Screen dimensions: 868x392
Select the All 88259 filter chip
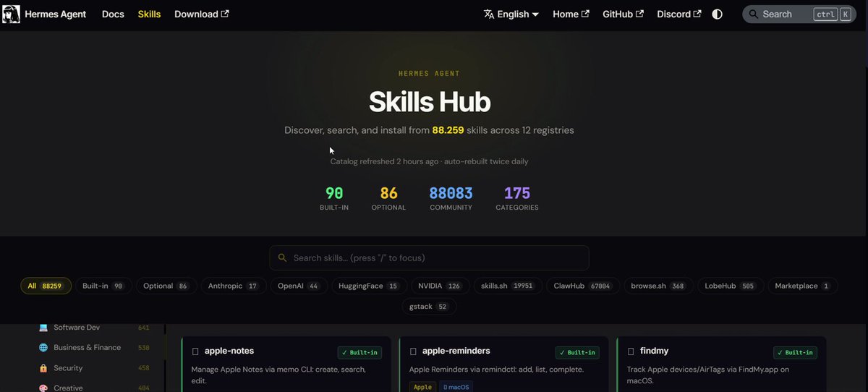point(46,286)
